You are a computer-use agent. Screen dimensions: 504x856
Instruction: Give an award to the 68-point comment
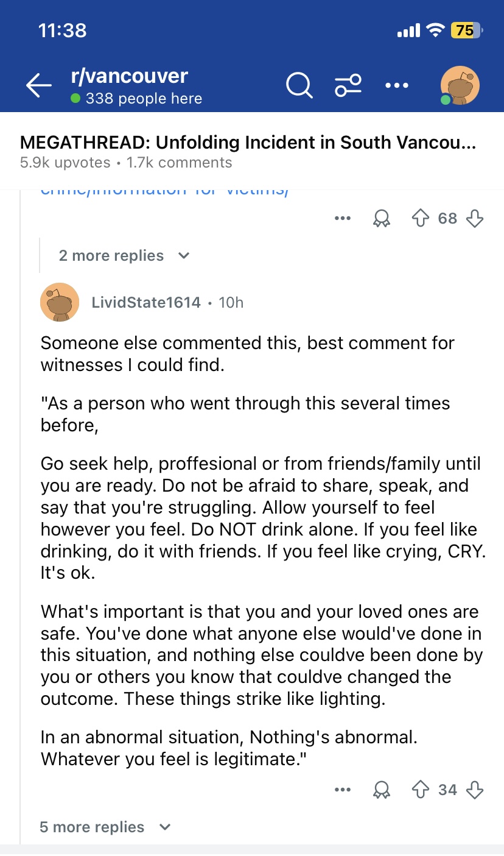381,219
